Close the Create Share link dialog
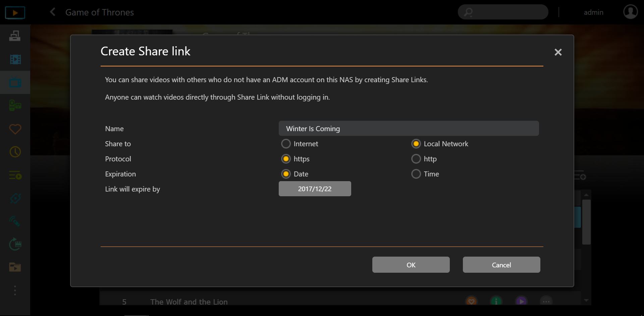 tap(558, 52)
